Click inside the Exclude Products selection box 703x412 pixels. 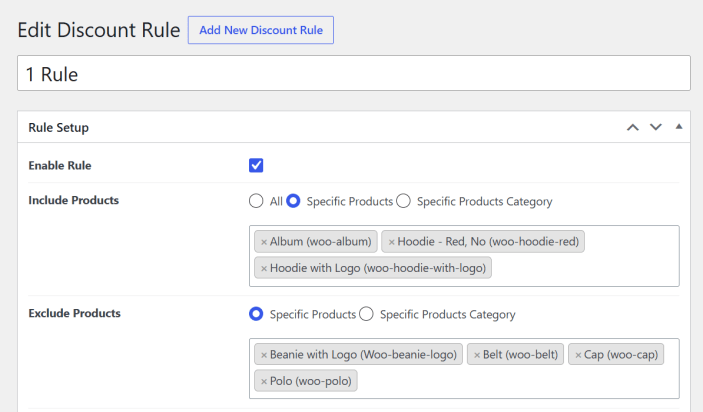click(x=464, y=369)
